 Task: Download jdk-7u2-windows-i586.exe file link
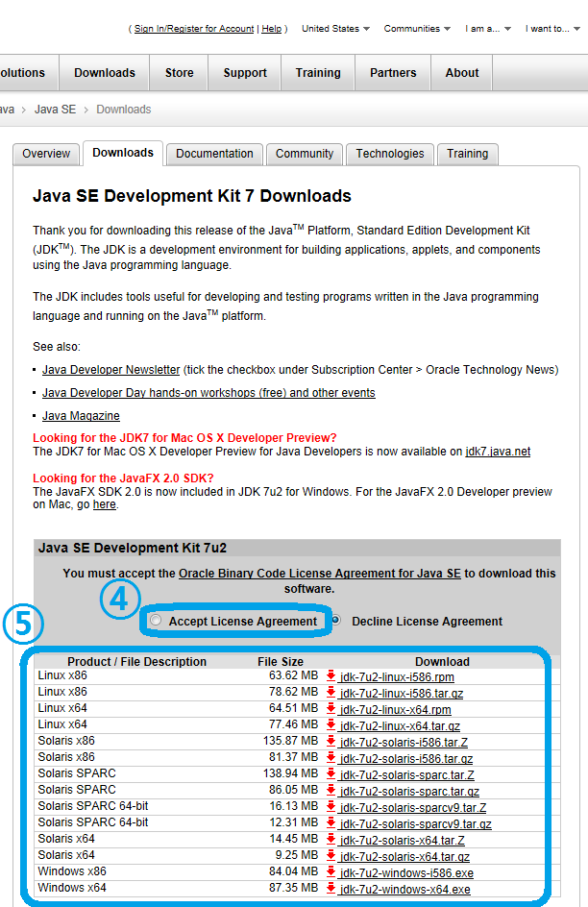(406, 872)
